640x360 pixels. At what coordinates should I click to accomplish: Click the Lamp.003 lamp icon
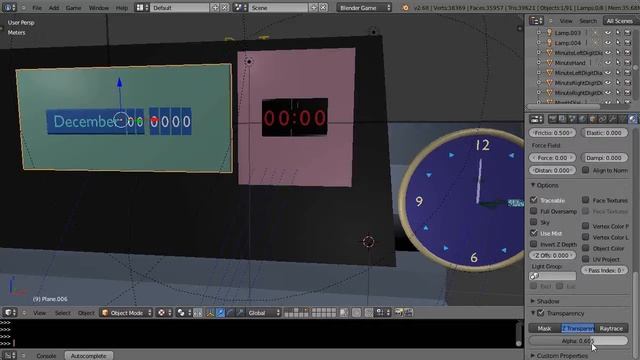click(x=549, y=32)
